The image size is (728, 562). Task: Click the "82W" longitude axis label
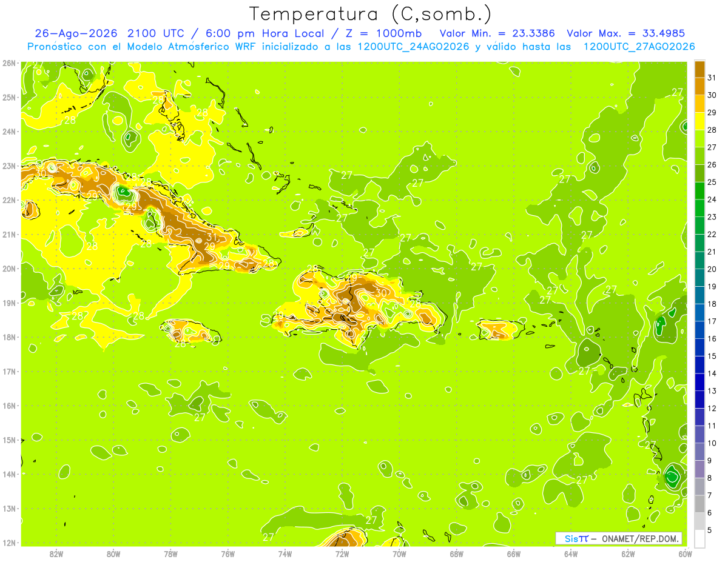56,554
